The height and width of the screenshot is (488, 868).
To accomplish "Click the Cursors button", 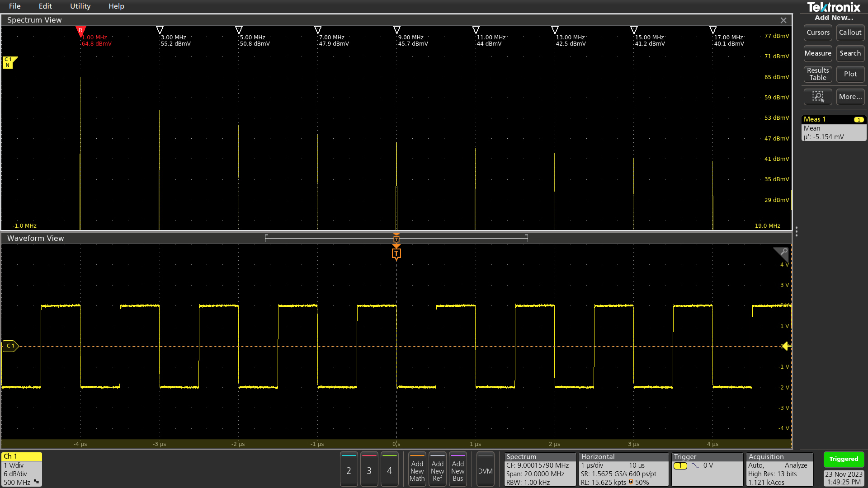I will [818, 33].
